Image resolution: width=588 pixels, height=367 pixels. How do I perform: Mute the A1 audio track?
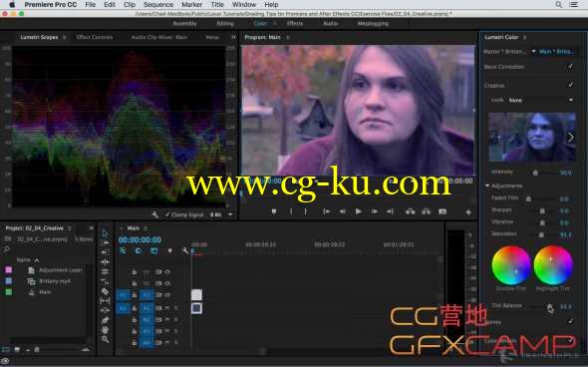point(167,308)
